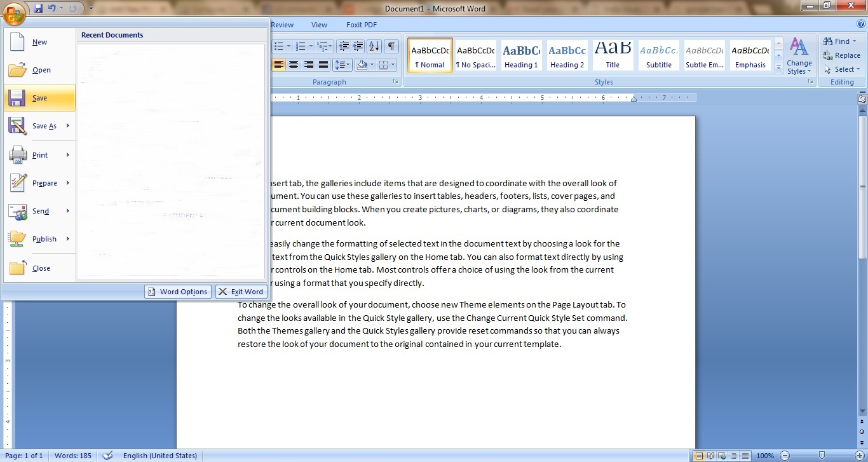Switch to Full Screen Reading view

[x=711, y=456]
